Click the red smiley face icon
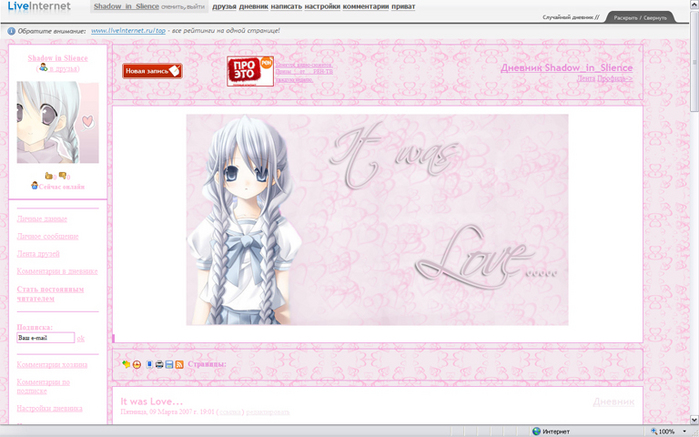The image size is (699, 437). 137,364
